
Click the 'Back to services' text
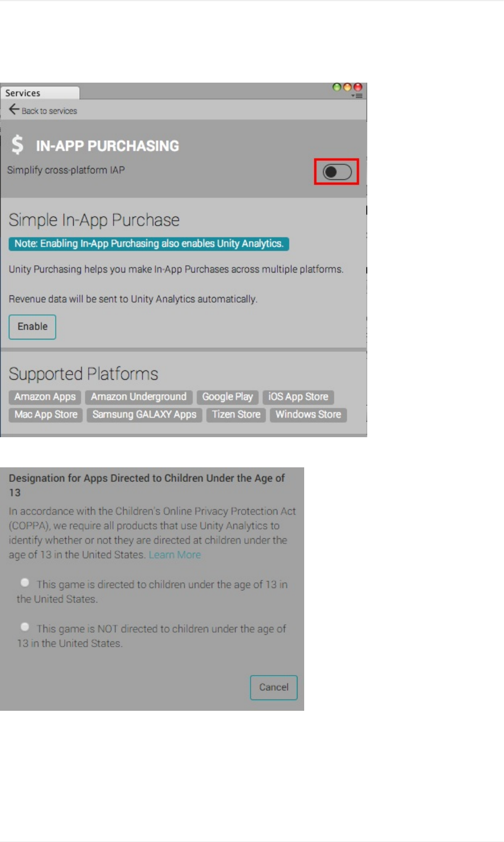point(49,111)
